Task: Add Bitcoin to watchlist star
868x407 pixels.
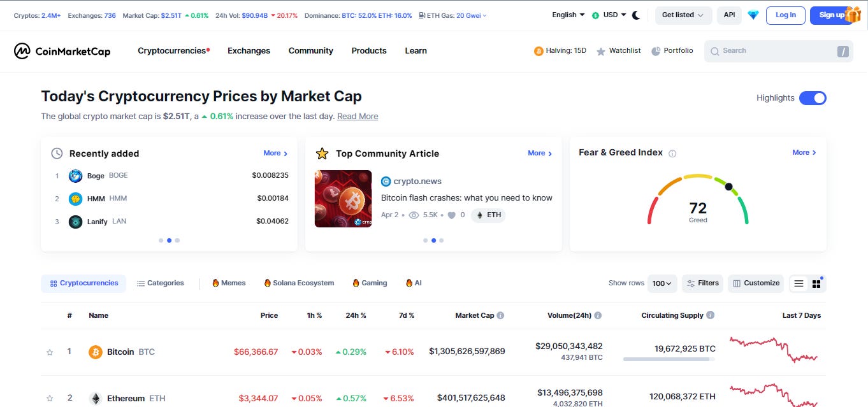Action: coord(50,352)
